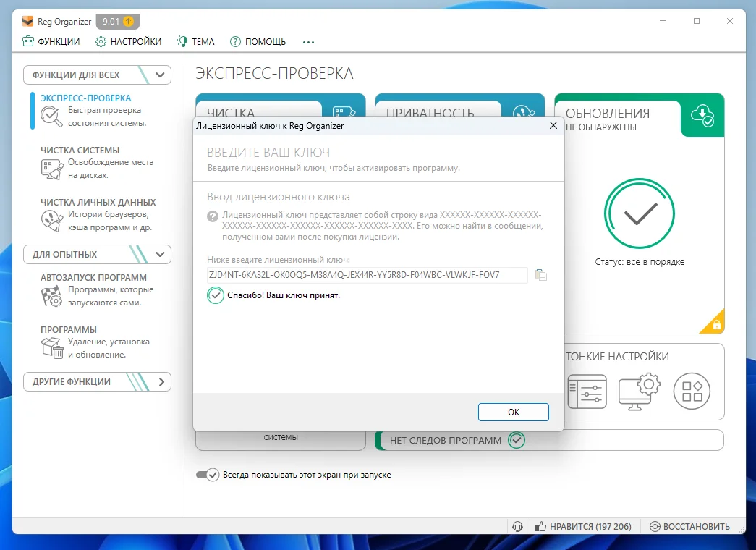Image resolution: width=756 pixels, height=550 pixels.
Task: Open the three-dots overflow menu
Action: [309, 42]
